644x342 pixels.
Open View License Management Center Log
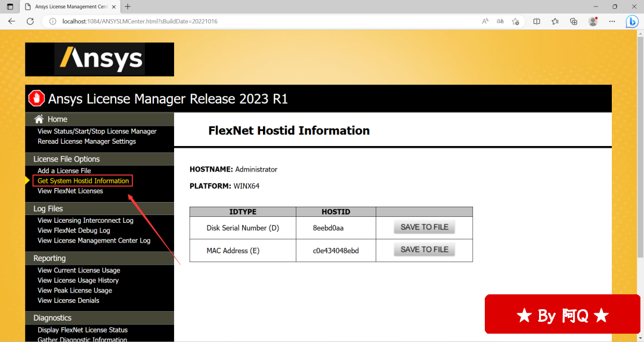pyautogui.click(x=94, y=241)
